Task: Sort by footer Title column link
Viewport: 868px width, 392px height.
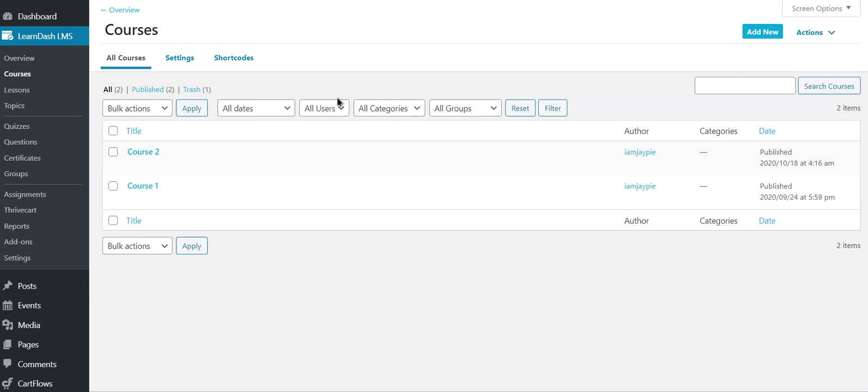Action: pyautogui.click(x=134, y=220)
